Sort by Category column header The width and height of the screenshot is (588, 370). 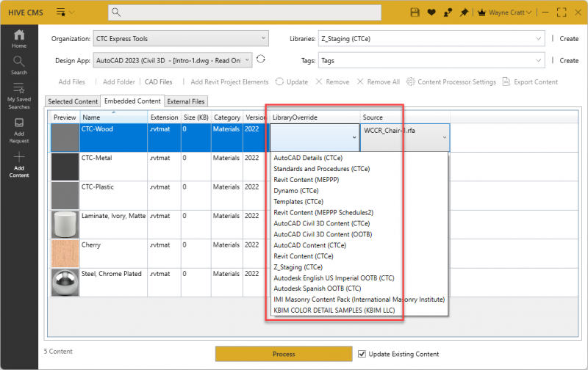(227, 117)
